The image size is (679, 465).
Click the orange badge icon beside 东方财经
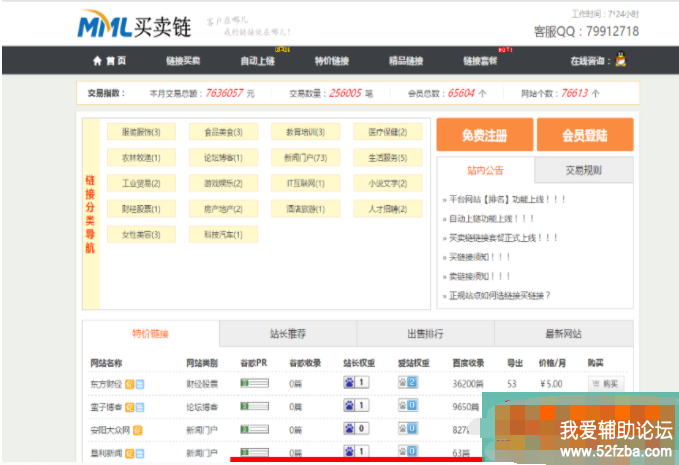click(x=130, y=383)
